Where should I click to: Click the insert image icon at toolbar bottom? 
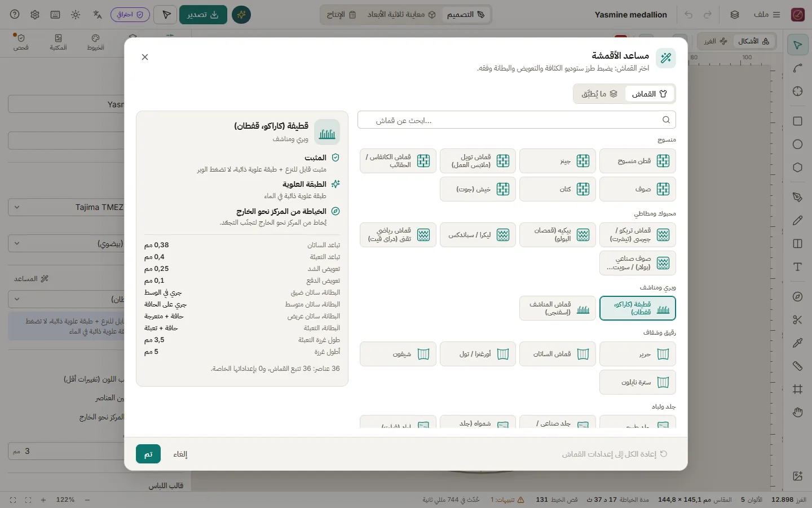tap(797, 476)
